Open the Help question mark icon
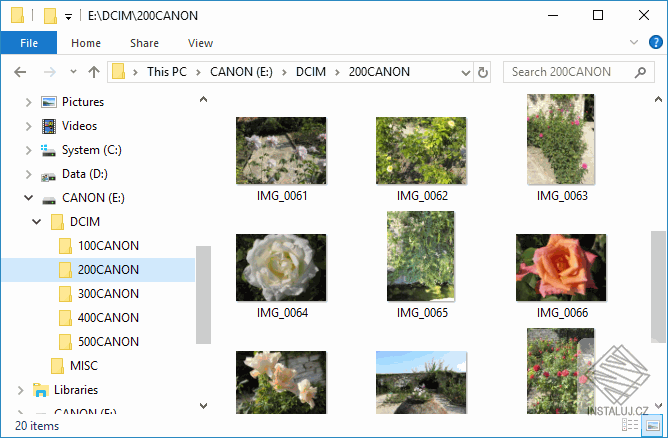This screenshot has height=438, width=668. tap(655, 42)
